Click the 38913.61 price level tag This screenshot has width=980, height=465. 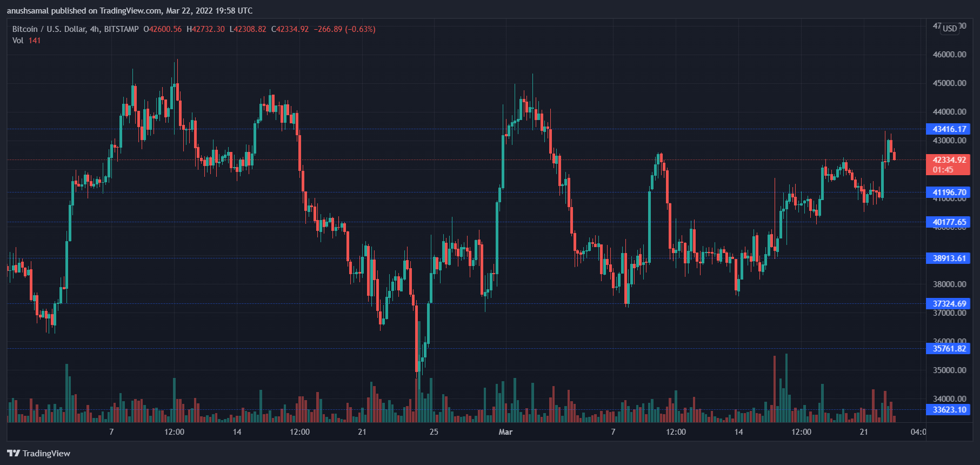pos(949,258)
